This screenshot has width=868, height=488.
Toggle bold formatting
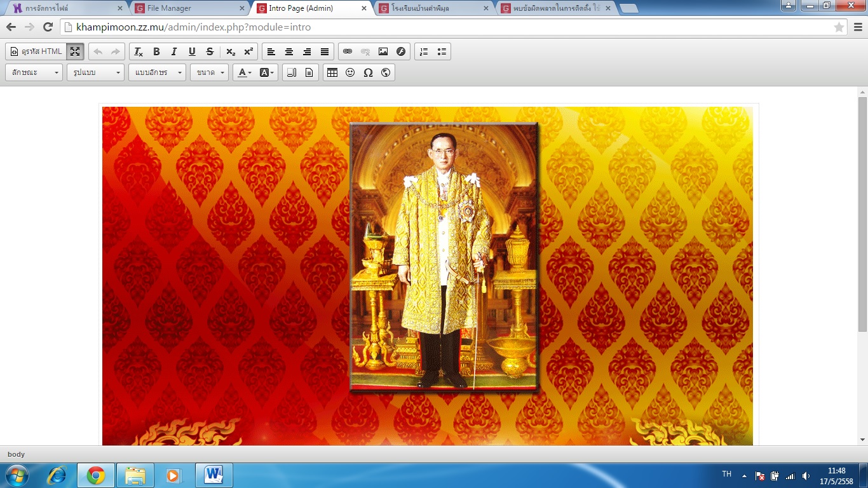[156, 51]
